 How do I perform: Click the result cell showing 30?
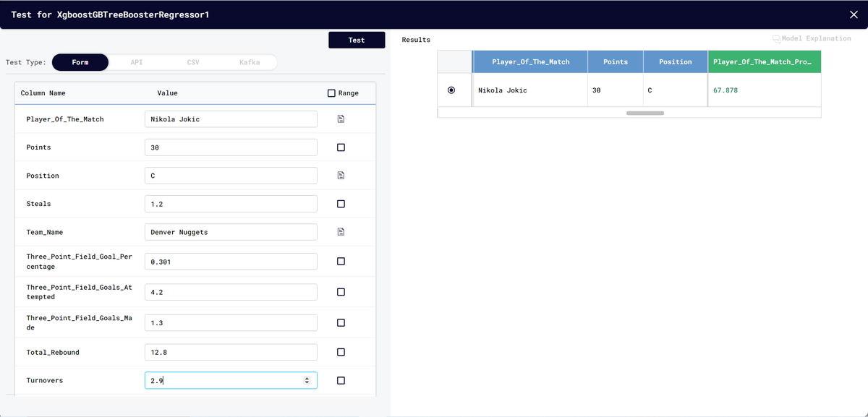click(616, 90)
